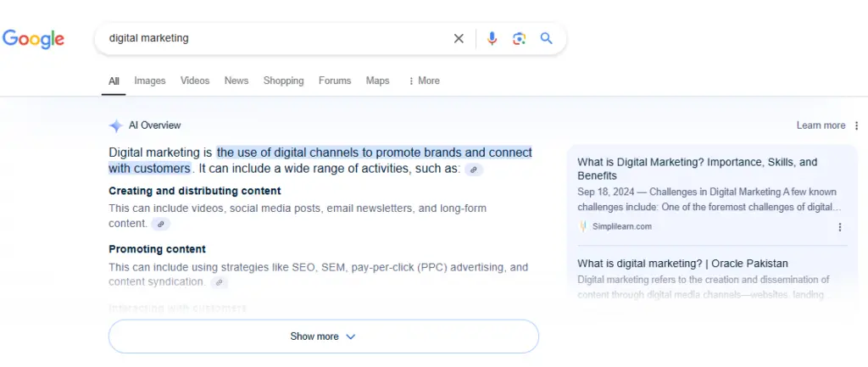
Task: Open AI Overview three-dot options menu
Action: 856,125
